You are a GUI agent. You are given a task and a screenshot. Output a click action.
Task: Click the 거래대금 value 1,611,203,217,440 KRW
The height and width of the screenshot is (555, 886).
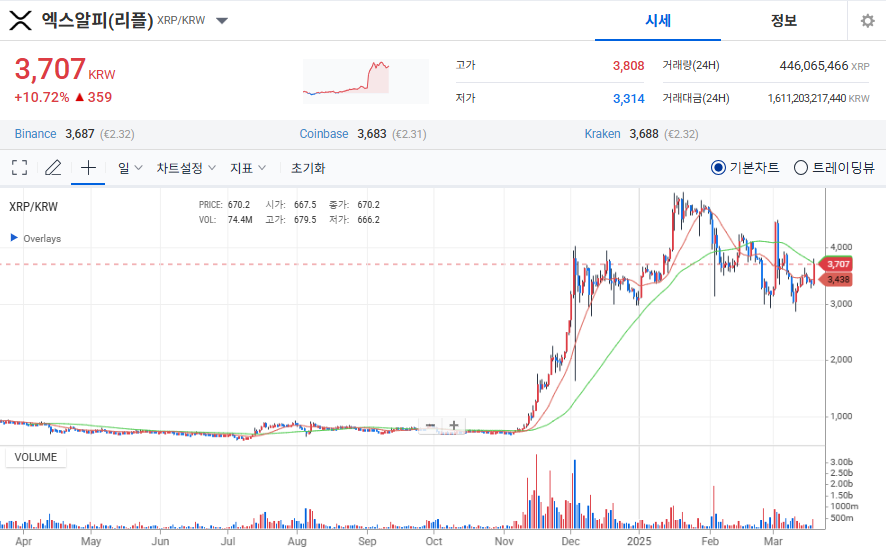point(818,98)
